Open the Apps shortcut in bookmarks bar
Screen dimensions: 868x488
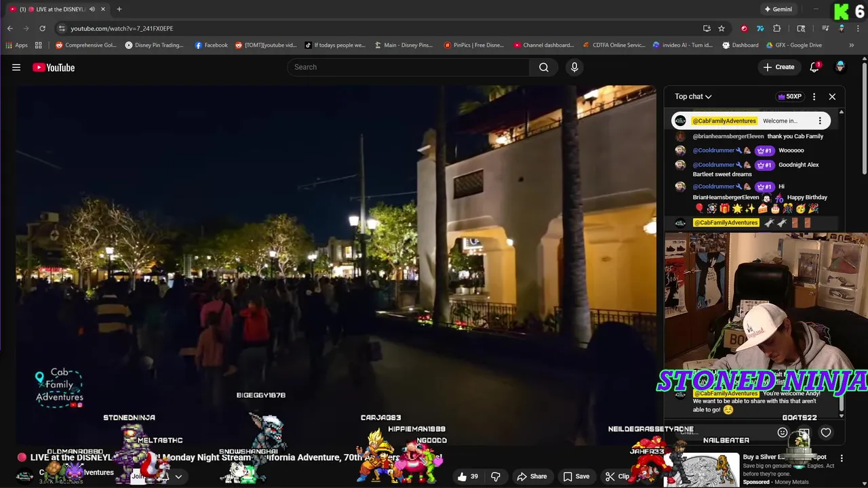click(x=16, y=45)
